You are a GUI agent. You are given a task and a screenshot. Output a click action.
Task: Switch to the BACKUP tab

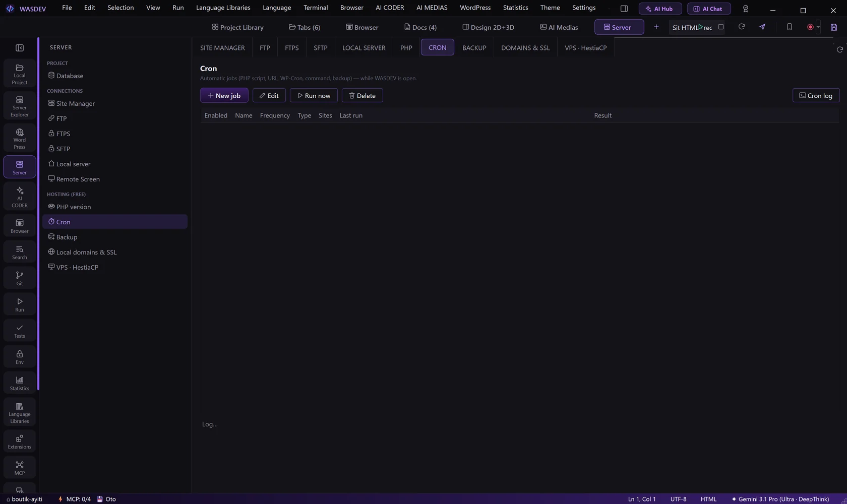click(x=474, y=48)
